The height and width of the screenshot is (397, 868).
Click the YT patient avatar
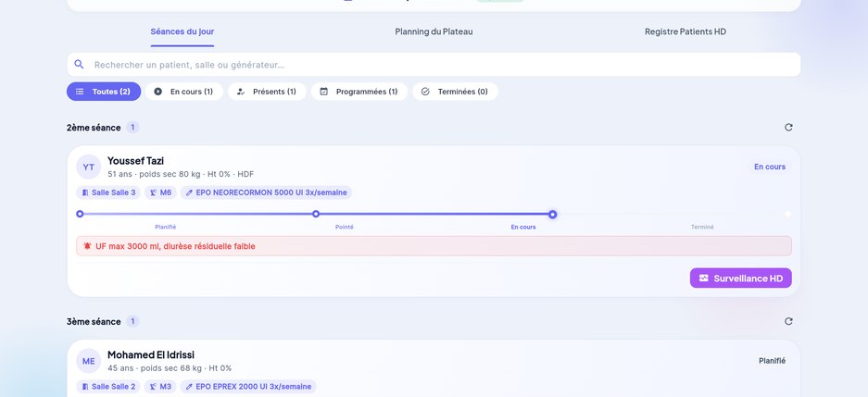tap(89, 167)
